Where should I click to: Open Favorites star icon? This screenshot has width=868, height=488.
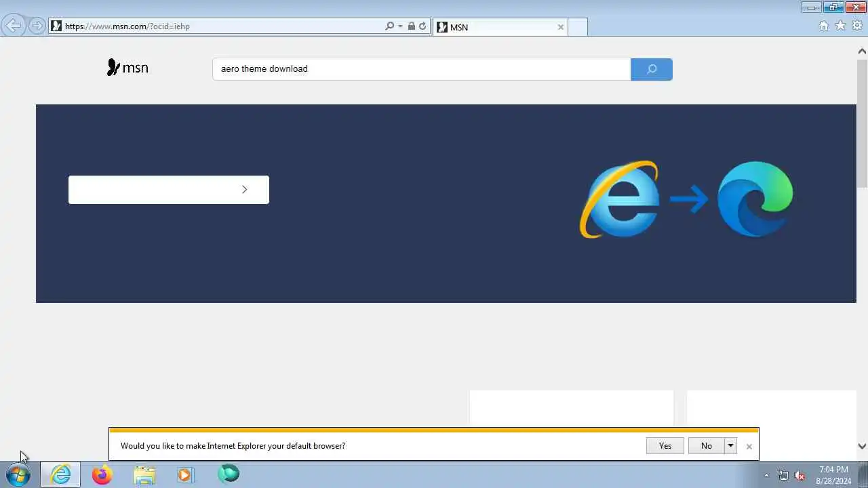pos(840,26)
